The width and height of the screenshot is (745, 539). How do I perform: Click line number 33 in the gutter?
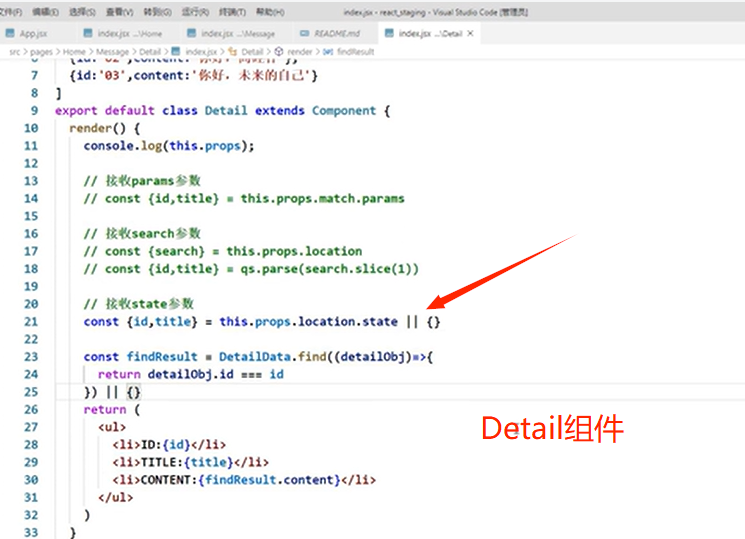(31, 532)
